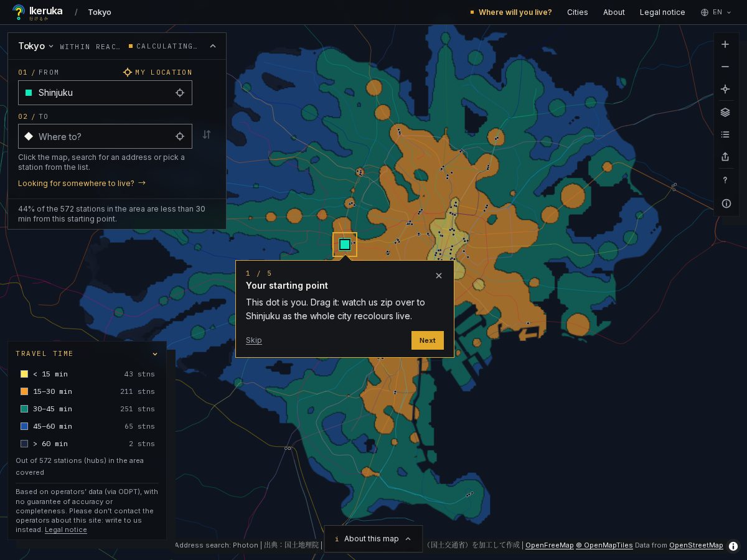Swap From and To locations
The width and height of the screenshot is (747, 560).
(x=207, y=134)
